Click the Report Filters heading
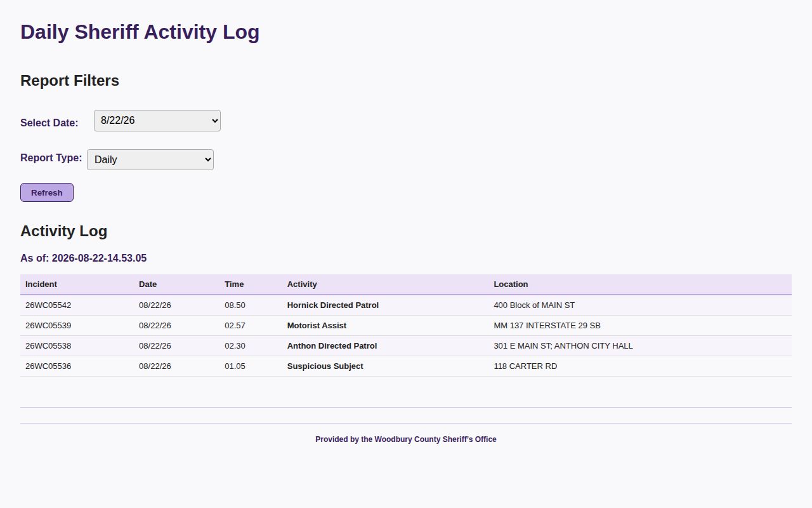Viewport: 812px width, 508px height. click(x=70, y=81)
